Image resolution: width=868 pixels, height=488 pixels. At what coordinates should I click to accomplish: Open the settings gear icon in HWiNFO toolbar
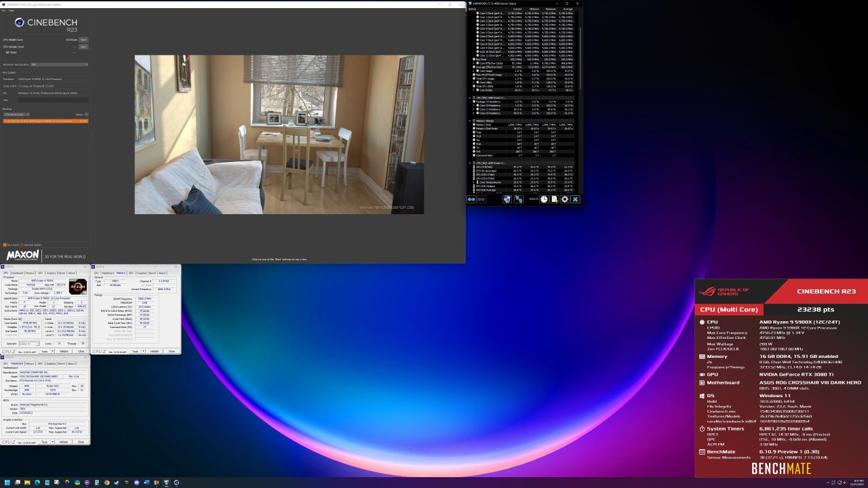coord(564,199)
